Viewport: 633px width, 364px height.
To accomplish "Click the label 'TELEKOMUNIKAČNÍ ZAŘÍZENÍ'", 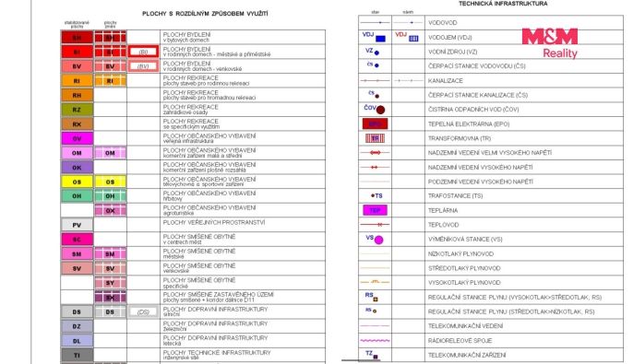I will tap(467, 355).
